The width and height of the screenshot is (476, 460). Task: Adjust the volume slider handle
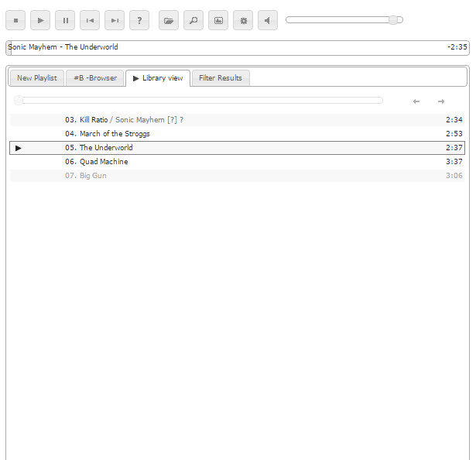393,20
